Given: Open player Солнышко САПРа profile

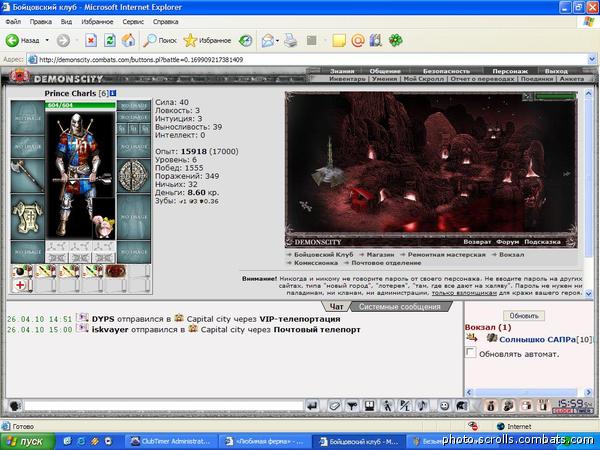Looking at the screenshot, I should tap(537, 339).
